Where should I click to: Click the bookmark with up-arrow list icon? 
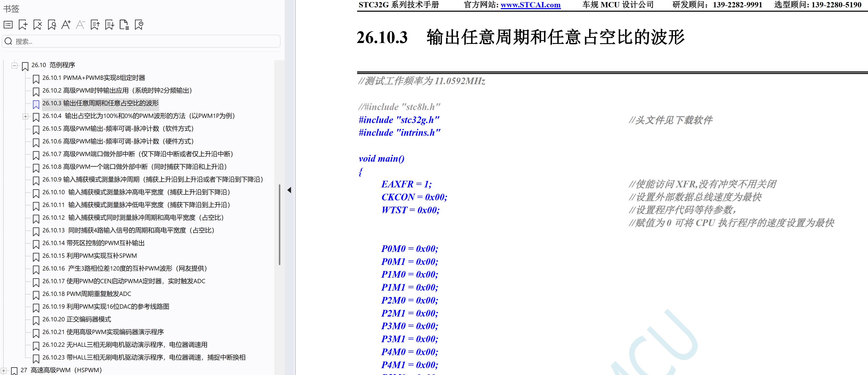(95, 25)
